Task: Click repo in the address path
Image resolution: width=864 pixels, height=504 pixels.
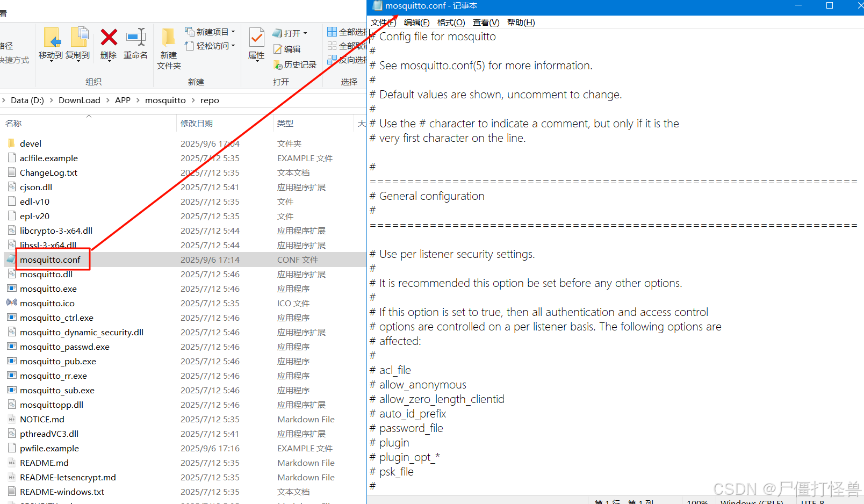Action: coord(210,100)
